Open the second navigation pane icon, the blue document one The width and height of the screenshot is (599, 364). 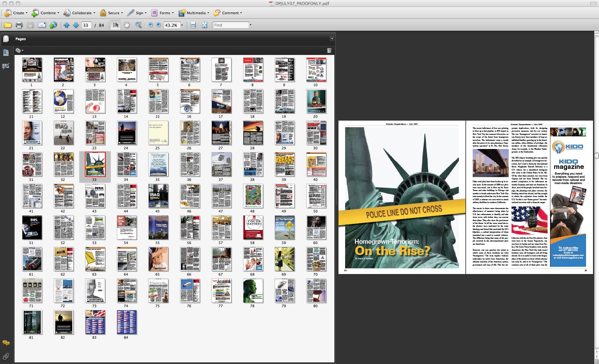6,52
